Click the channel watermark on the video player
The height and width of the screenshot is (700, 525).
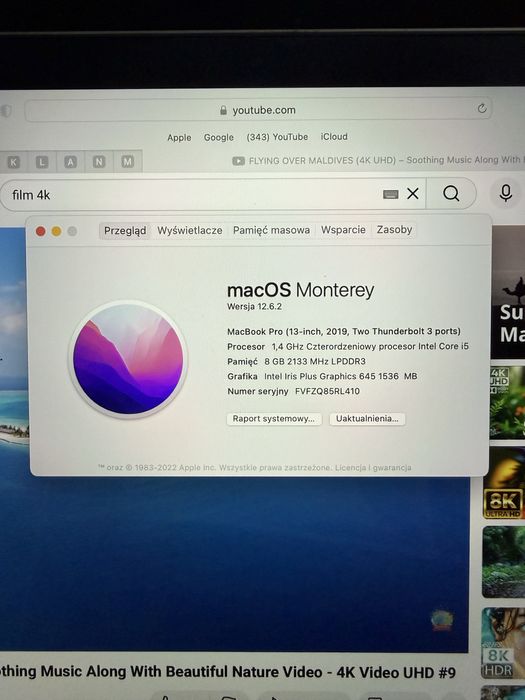click(442, 620)
